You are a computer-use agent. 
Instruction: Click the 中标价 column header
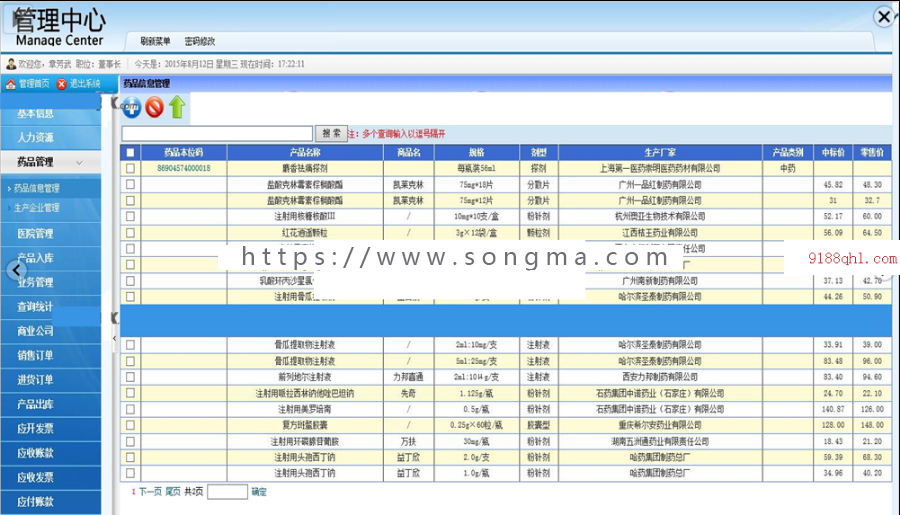[833, 153]
